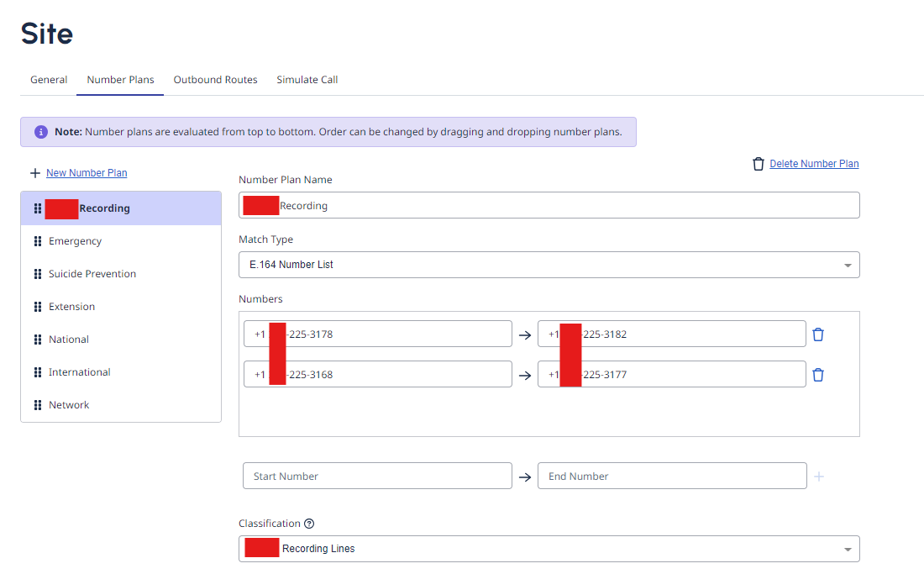Click the drag handle beside International plan

coord(38,372)
